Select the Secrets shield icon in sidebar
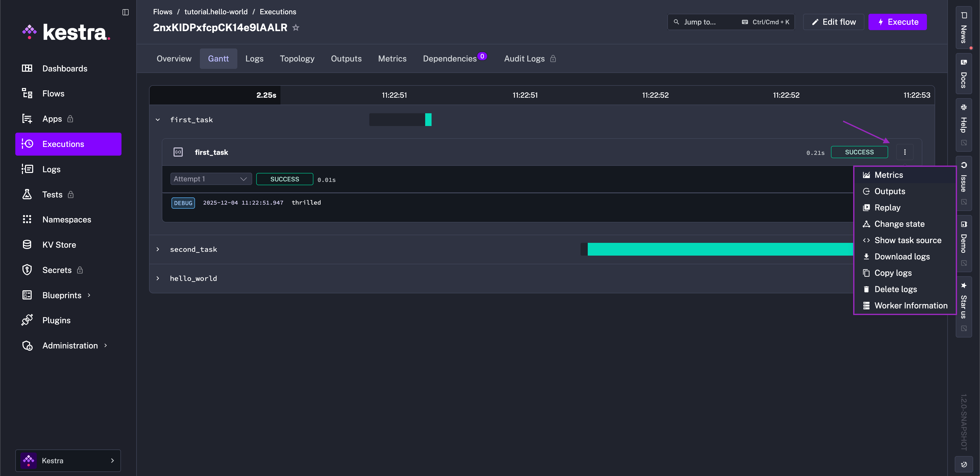This screenshot has width=980, height=476. (x=27, y=270)
